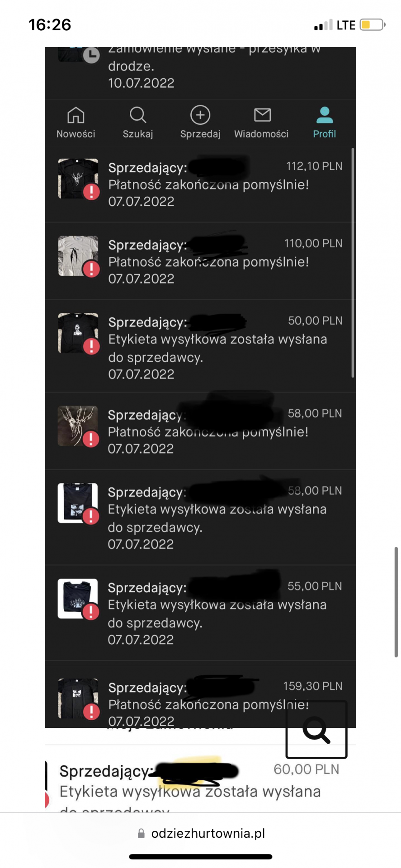401x868 pixels.
Task: Open the Nowości home icon
Action: [x=75, y=115]
